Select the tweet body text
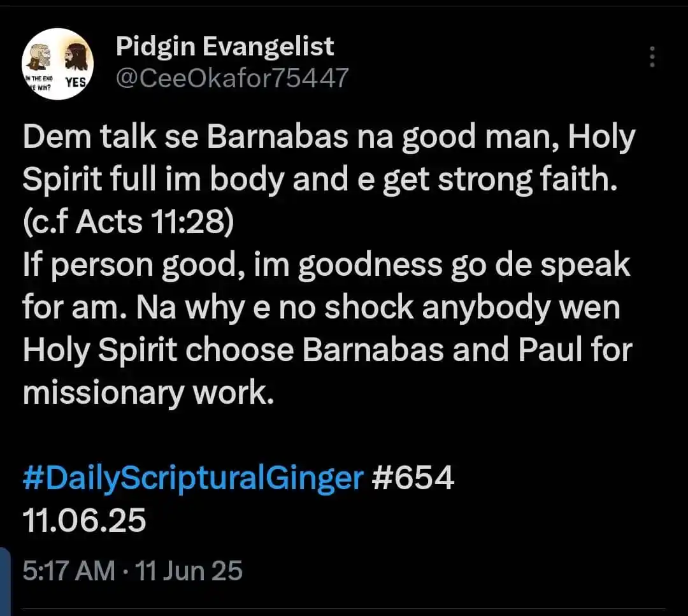This screenshot has width=688, height=616. coord(319,263)
